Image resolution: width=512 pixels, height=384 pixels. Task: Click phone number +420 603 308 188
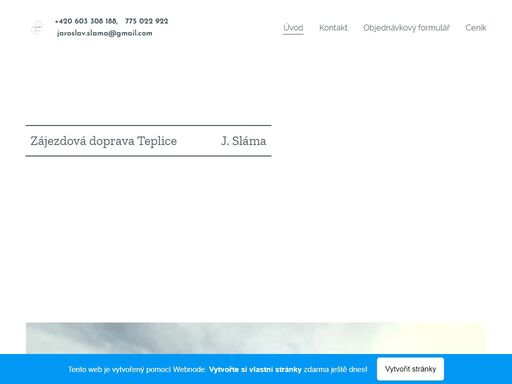[86, 21]
